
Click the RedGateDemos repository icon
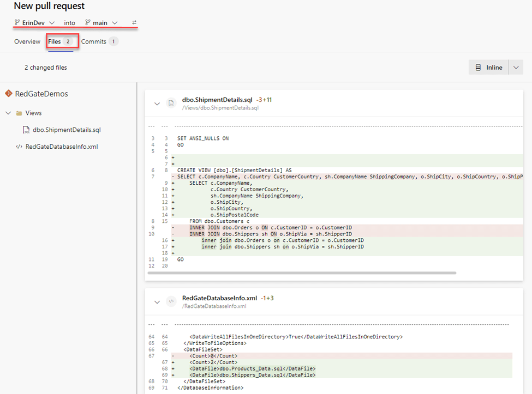point(8,94)
